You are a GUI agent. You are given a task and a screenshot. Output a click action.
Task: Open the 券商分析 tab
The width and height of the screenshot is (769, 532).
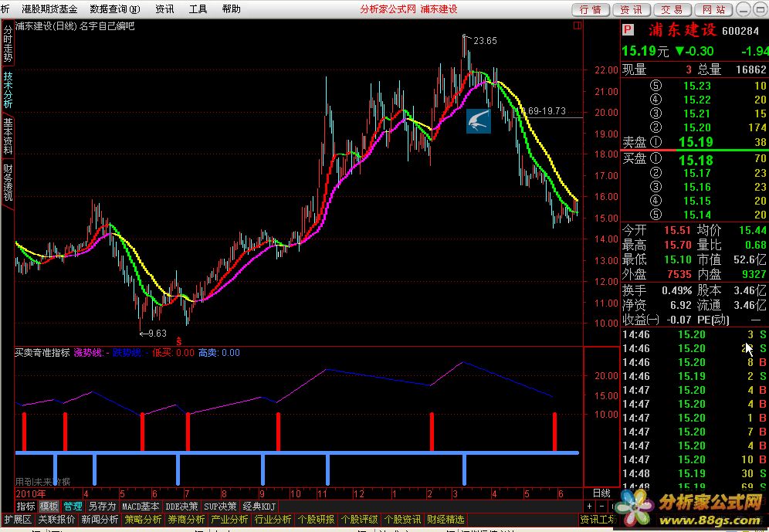pos(186,519)
